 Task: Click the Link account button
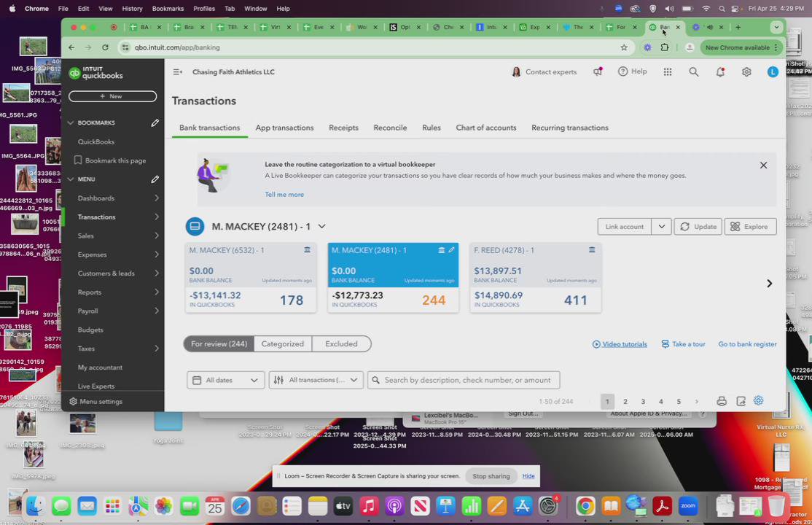point(624,227)
